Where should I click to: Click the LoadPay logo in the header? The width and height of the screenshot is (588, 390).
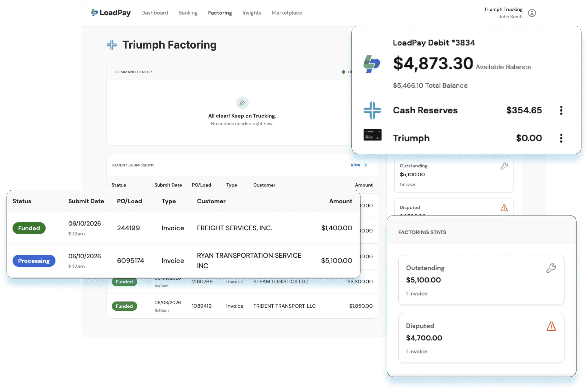(110, 12)
